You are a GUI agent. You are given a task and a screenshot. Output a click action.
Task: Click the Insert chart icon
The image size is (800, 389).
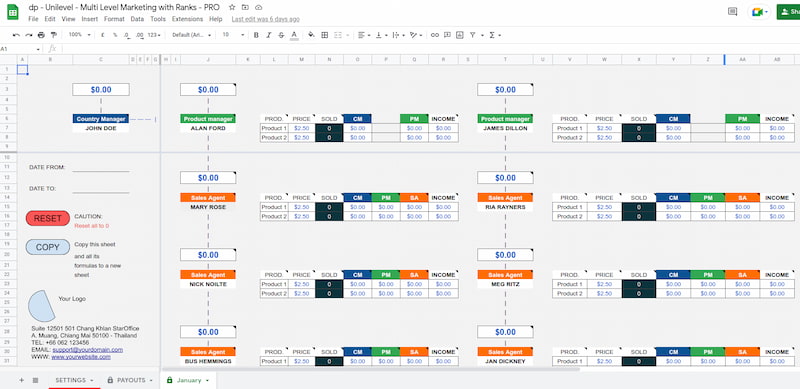(460, 35)
